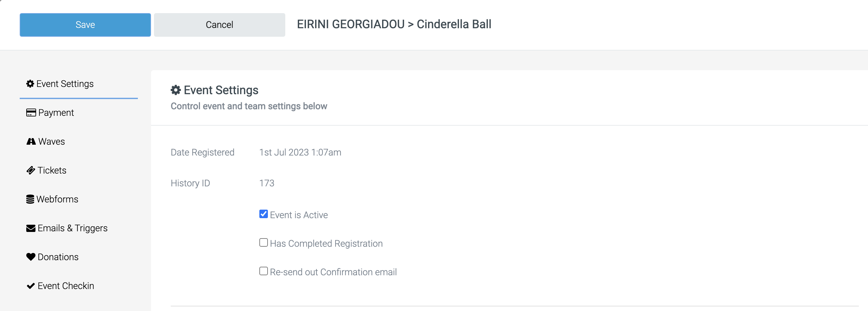Enable Has Completed Registration checkbox
Screen dimensions: 868x311
point(264,243)
